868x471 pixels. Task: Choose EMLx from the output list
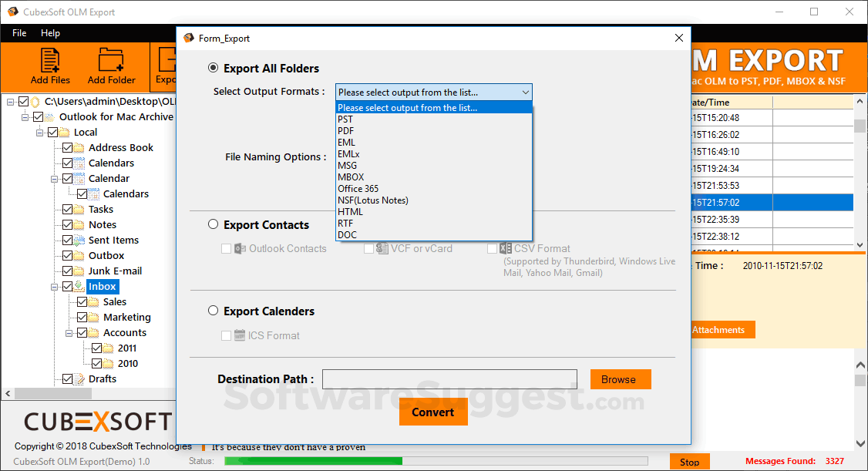click(x=434, y=154)
